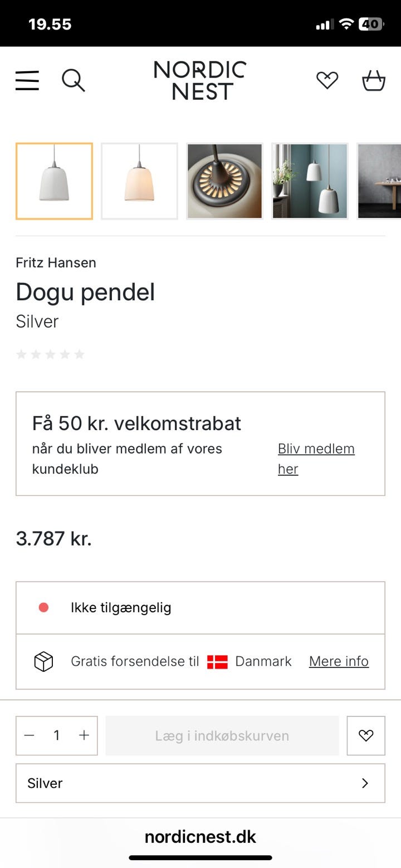This screenshot has width=401, height=868.
Task: Tap the search magnifier icon
Action: (x=73, y=81)
